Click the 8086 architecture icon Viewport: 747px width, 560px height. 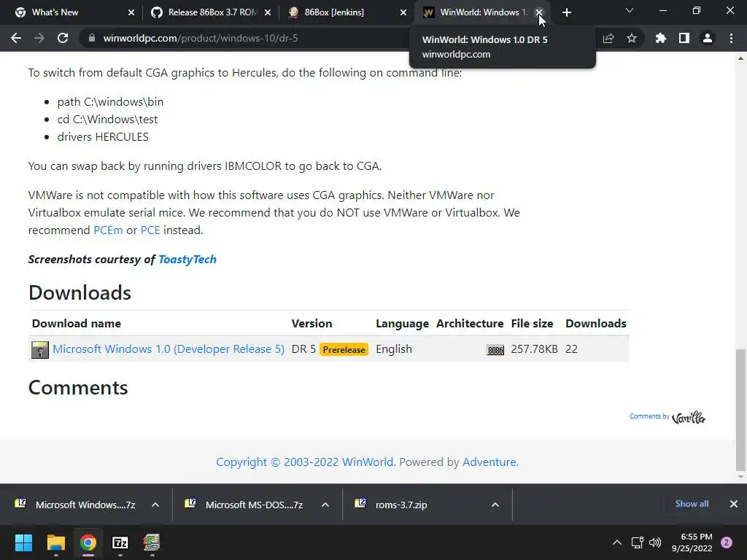[495, 351]
